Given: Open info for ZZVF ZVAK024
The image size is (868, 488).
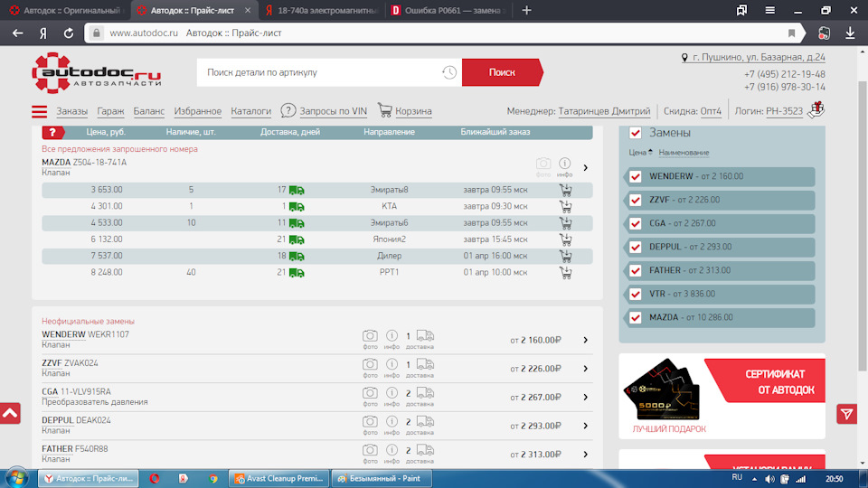Looking at the screenshot, I should coord(392,368).
